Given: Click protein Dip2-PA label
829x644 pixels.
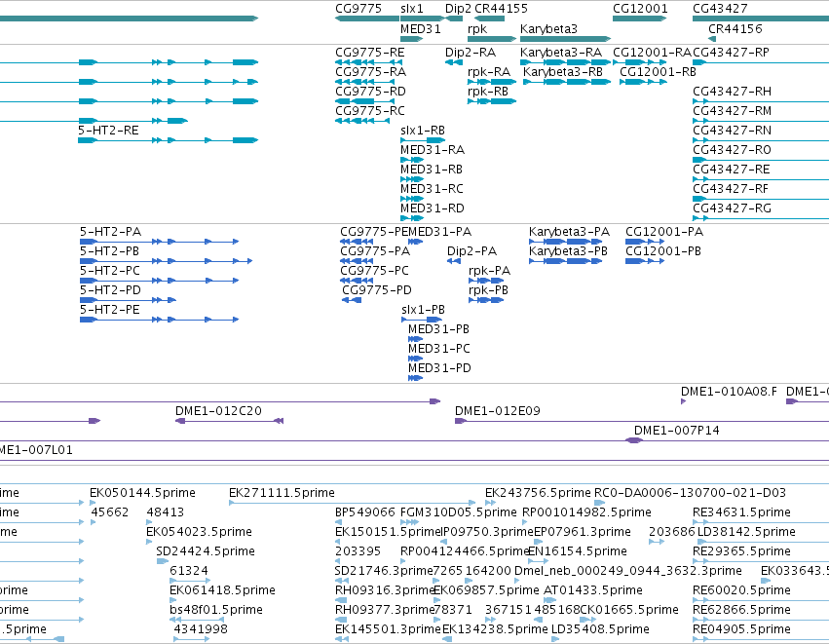Looking at the screenshot, I should click(471, 251).
